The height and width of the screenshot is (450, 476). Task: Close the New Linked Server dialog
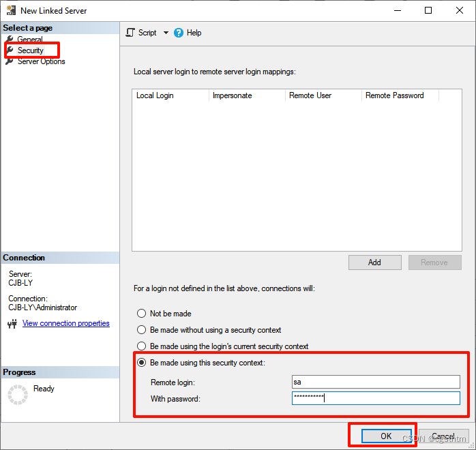click(x=460, y=10)
